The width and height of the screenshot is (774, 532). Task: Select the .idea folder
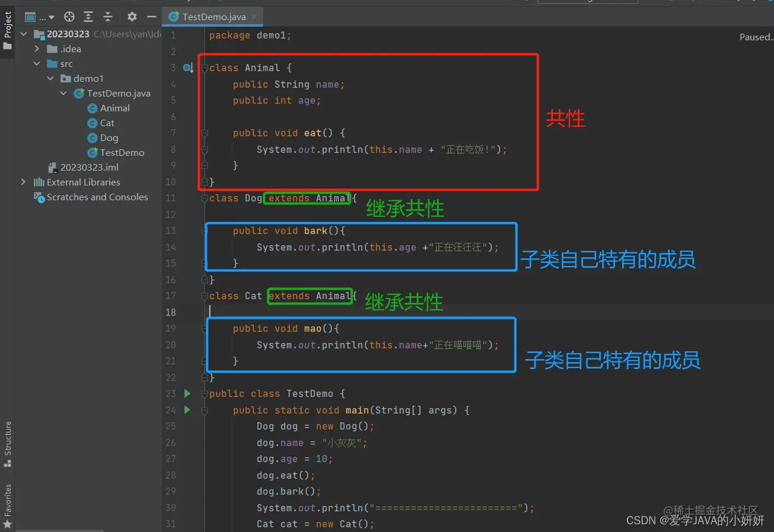pyautogui.click(x=71, y=49)
